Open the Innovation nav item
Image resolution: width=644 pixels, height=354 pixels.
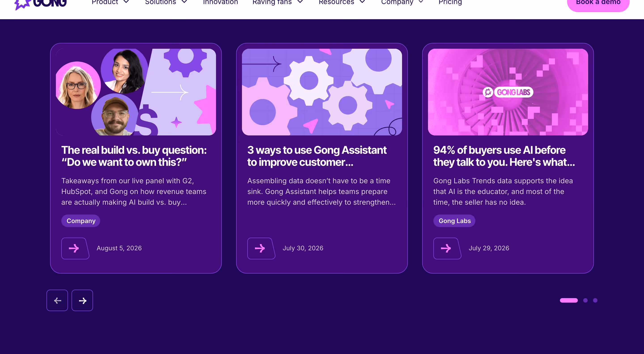click(x=220, y=2)
